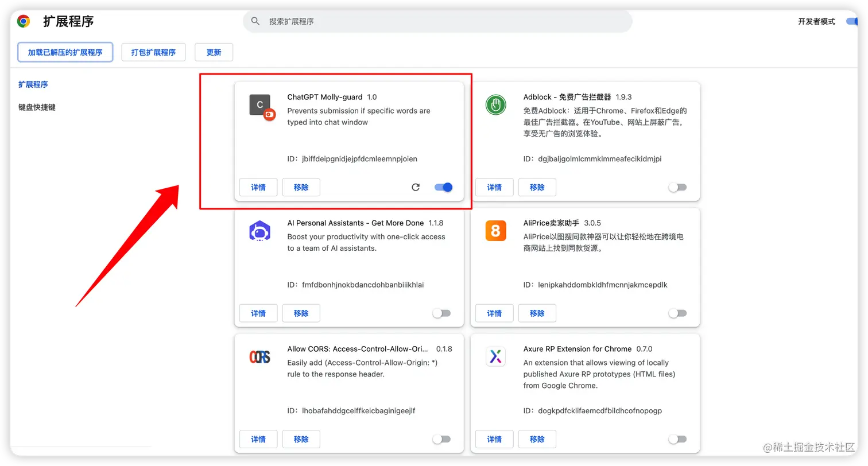The height and width of the screenshot is (466, 868).
Task: Click the AI Personal Assistants robot icon
Action: [259, 231]
